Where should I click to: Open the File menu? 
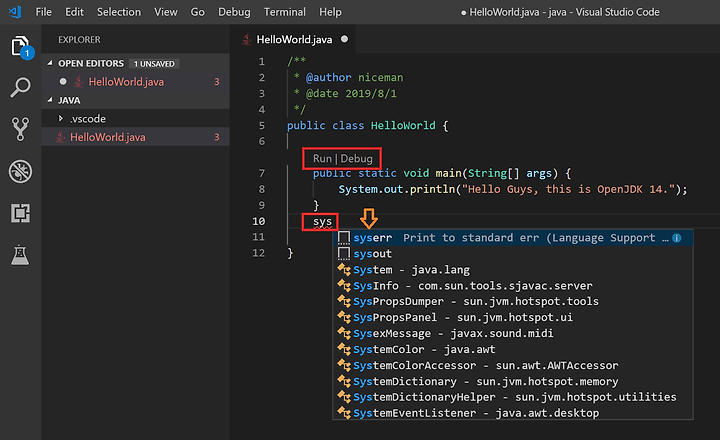pos(44,12)
